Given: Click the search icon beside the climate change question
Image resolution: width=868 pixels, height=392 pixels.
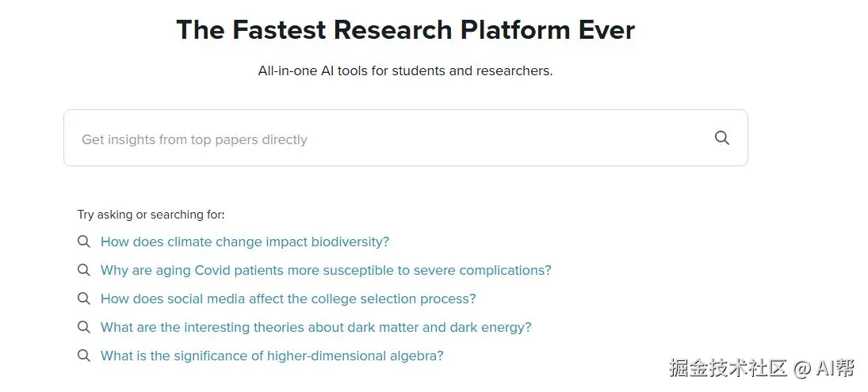Looking at the screenshot, I should pos(83,242).
